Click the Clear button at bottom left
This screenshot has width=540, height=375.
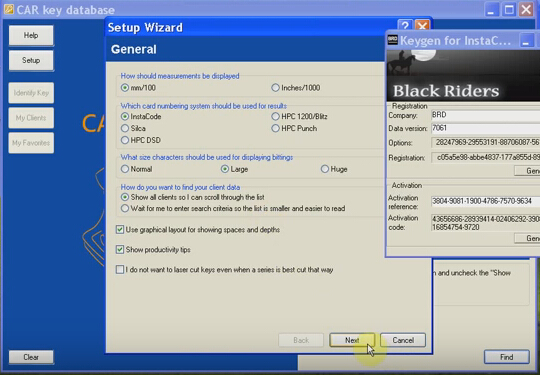pyautogui.click(x=31, y=357)
